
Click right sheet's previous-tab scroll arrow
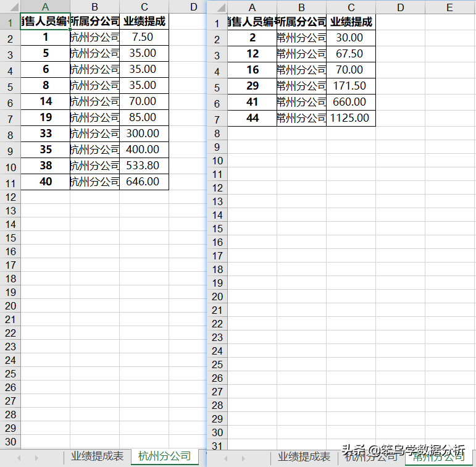point(225,458)
